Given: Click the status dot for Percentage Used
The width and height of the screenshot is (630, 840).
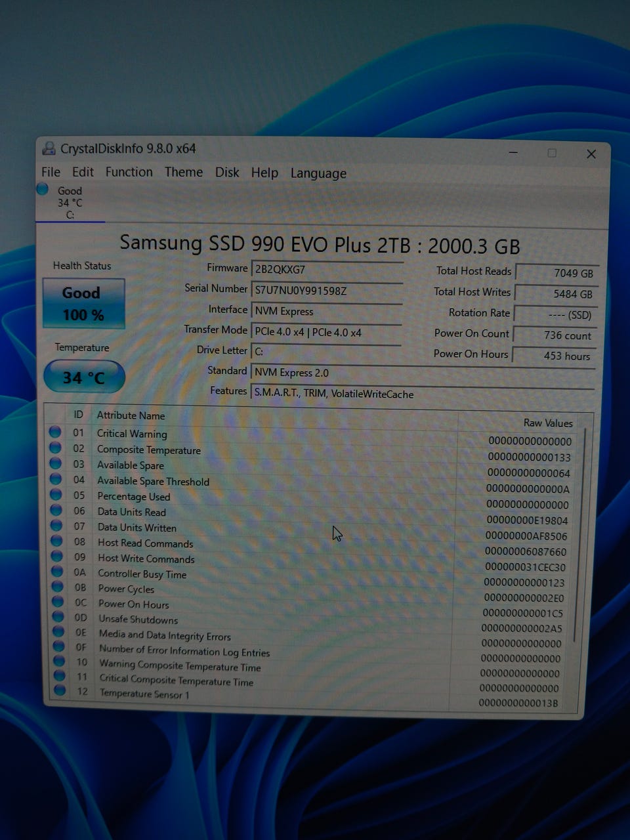Looking at the screenshot, I should pyautogui.click(x=56, y=494).
